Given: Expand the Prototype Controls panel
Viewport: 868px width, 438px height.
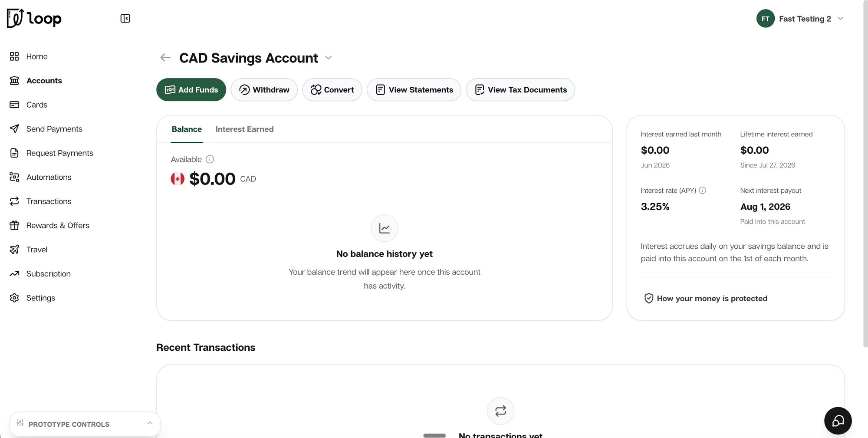Looking at the screenshot, I should (x=85, y=424).
